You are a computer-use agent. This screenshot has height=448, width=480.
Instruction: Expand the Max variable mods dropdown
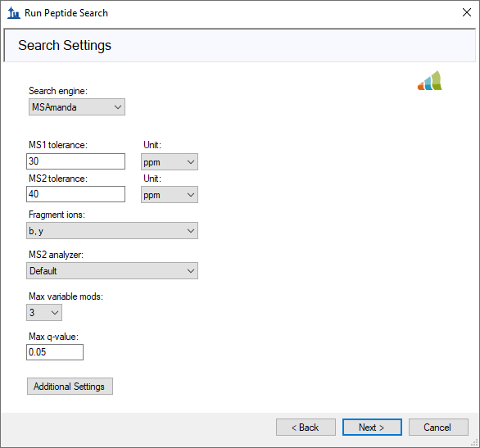tap(44, 312)
